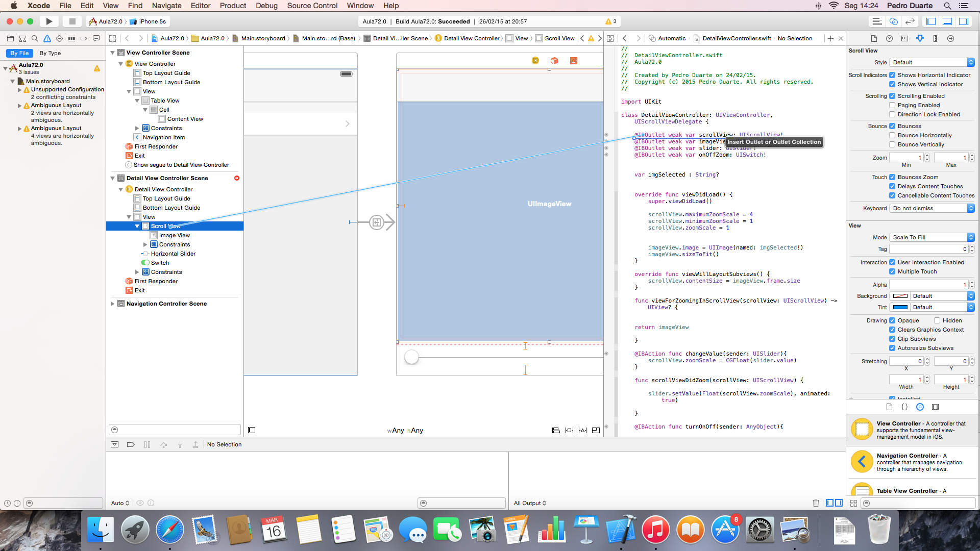Enable Bounce Horizontally checkbox

click(x=892, y=135)
